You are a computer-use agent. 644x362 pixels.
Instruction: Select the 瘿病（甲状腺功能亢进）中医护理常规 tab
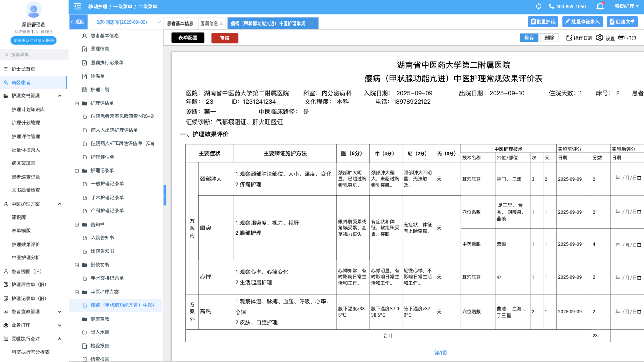(x=273, y=23)
